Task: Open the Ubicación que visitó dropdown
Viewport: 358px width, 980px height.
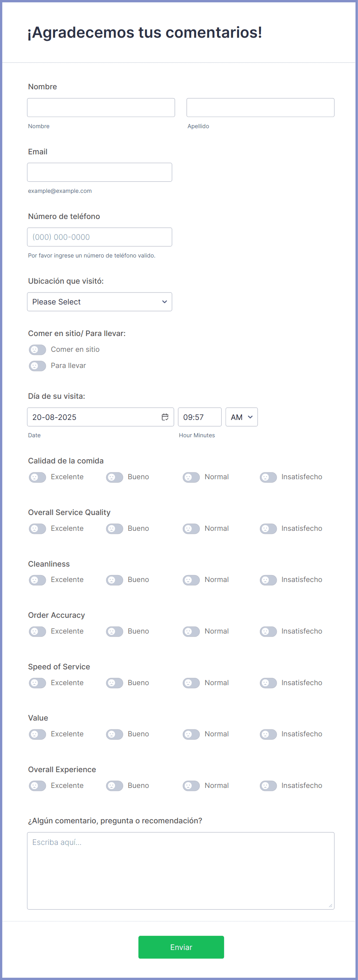Action: [99, 302]
